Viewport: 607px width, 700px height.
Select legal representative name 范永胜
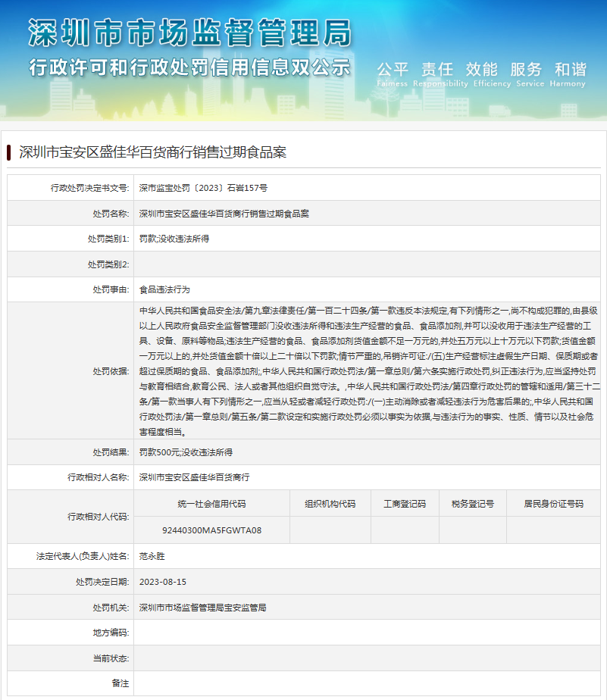click(152, 556)
